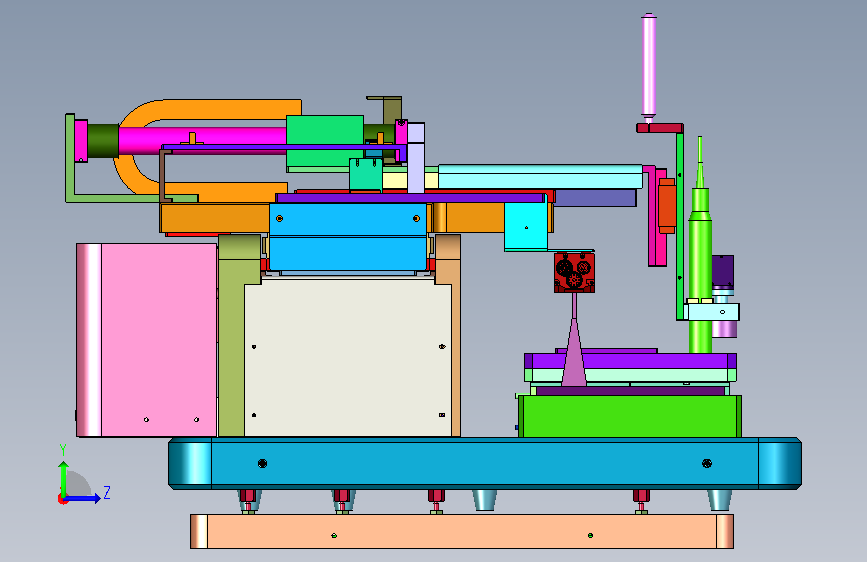The width and height of the screenshot is (867, 562).
Task: Select the dark purple block beside nozzle
Action: pos(723,270)
